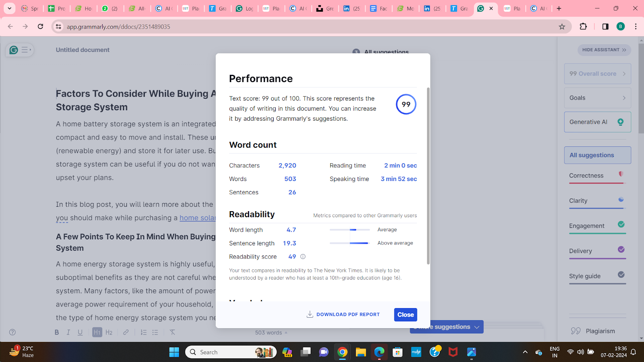Click the Engagement green check icon

click(x=621, y=224)
